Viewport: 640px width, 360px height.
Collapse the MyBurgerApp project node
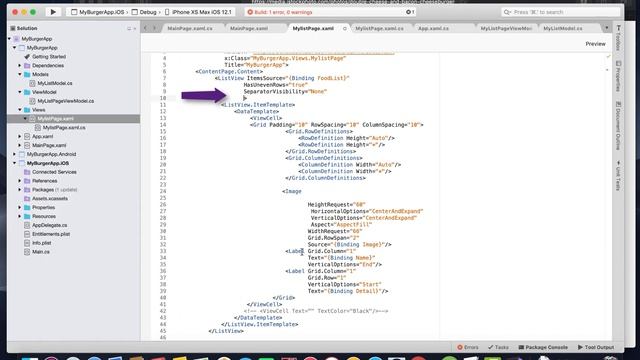(15, 48)
